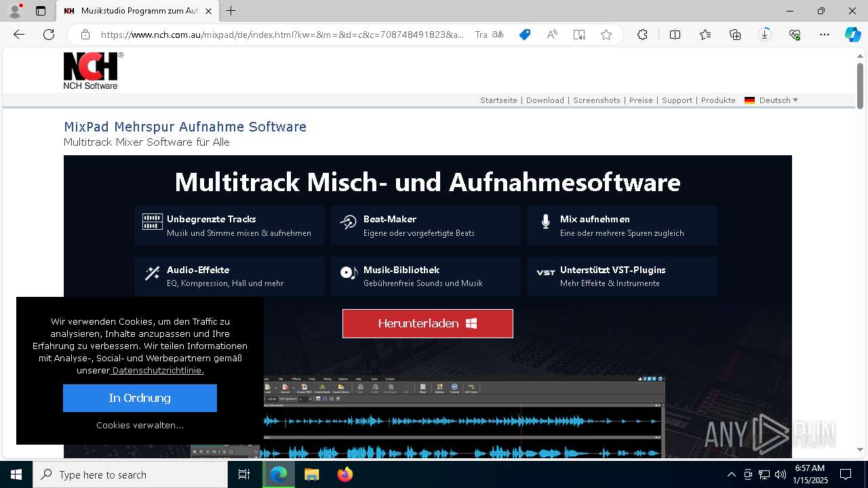The width and height of the screenshot is (868, 488).
Task: Open the Preise menu link
Action: click(x=641, y=100)
